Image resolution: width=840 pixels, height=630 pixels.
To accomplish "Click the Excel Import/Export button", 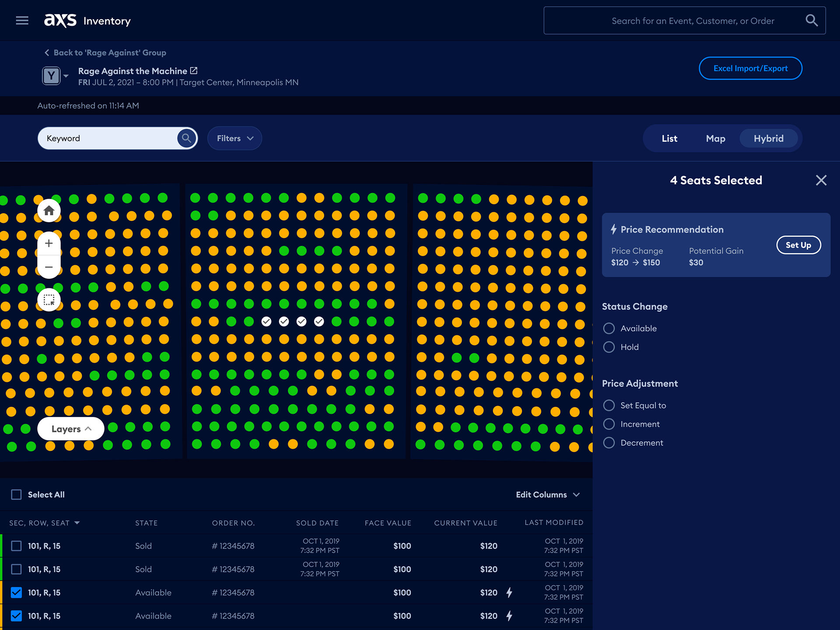I will (x=750, y=68).
